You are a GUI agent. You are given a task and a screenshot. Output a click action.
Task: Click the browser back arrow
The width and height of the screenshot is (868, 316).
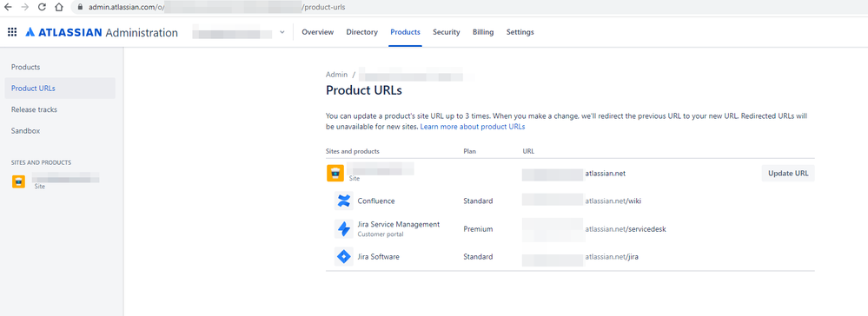(x=8, y=7)
